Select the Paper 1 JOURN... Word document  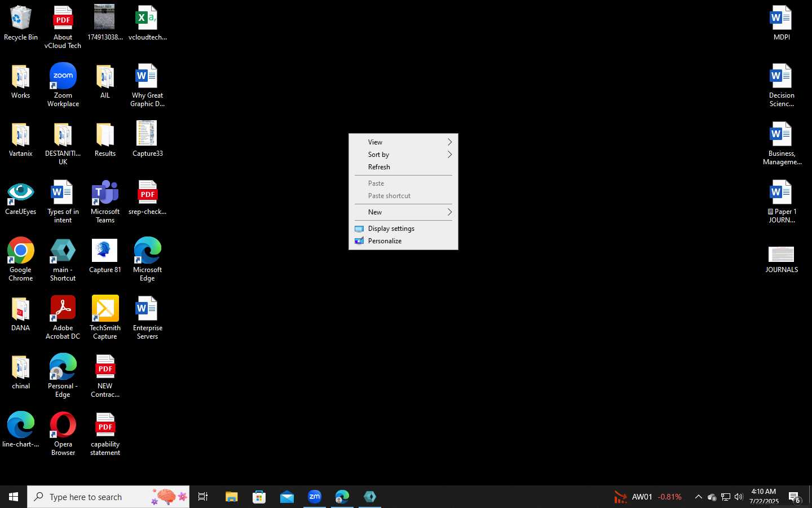782,202
